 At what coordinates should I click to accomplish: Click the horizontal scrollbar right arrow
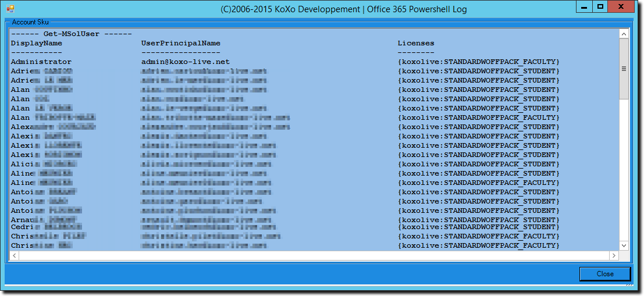(614, 255)
